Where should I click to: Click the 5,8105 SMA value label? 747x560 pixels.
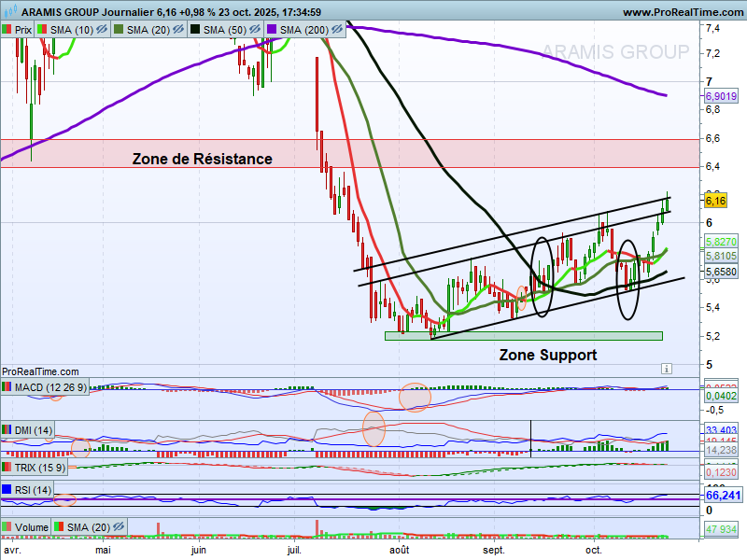721,256
